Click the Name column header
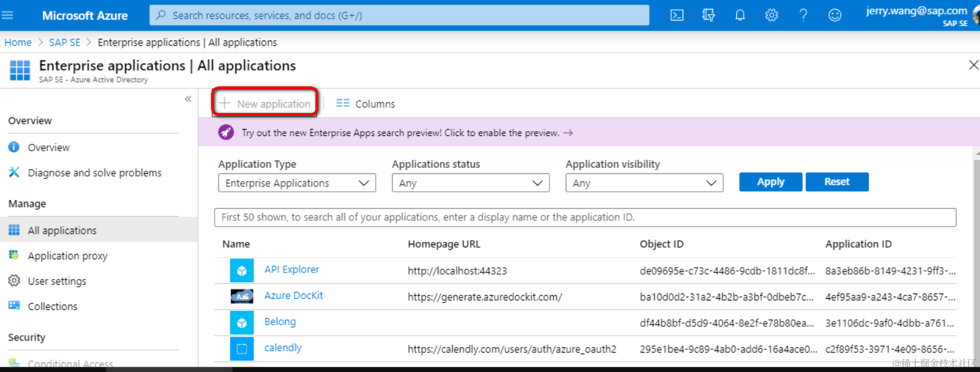 click(236, 244)
